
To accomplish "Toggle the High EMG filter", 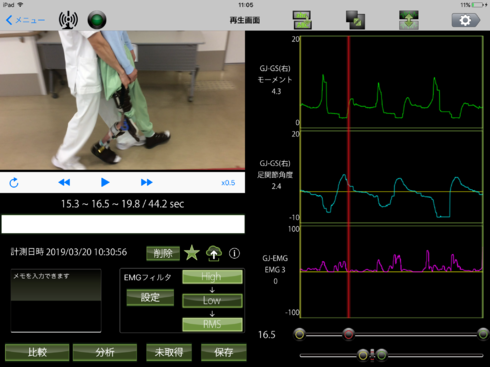I will tap(212, 277).
